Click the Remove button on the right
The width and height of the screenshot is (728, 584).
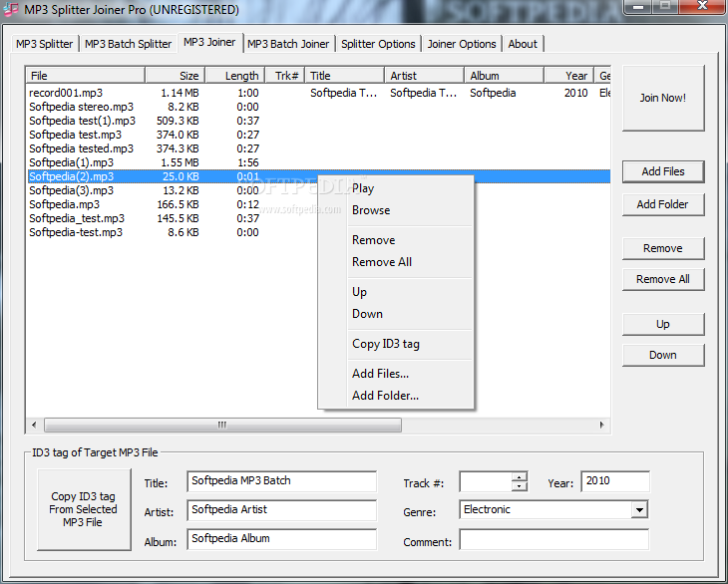click(663, 248)
